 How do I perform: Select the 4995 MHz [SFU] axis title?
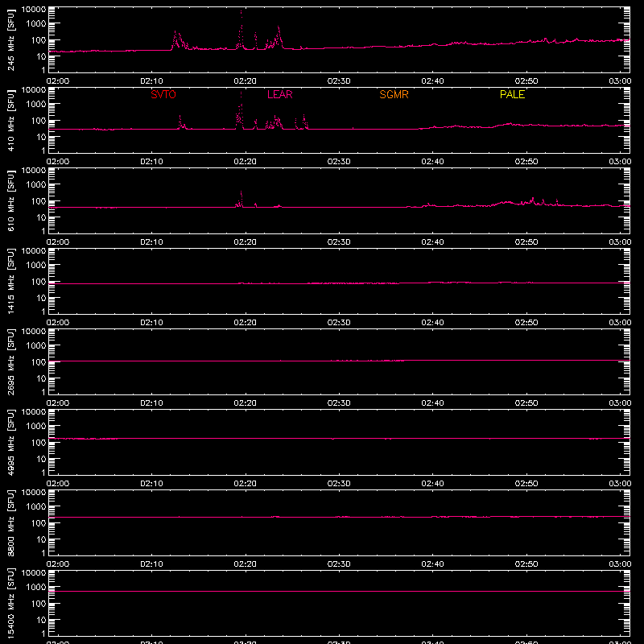[10, 442]
